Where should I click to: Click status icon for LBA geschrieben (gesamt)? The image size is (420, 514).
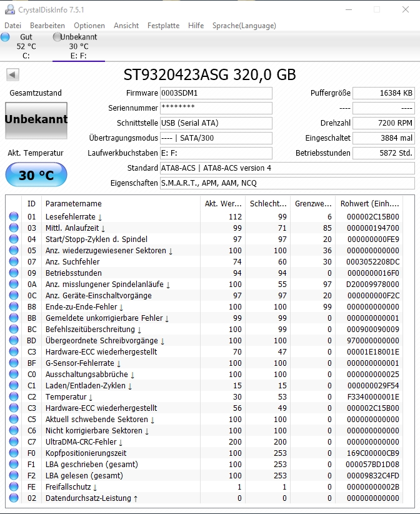pos(14,464)
